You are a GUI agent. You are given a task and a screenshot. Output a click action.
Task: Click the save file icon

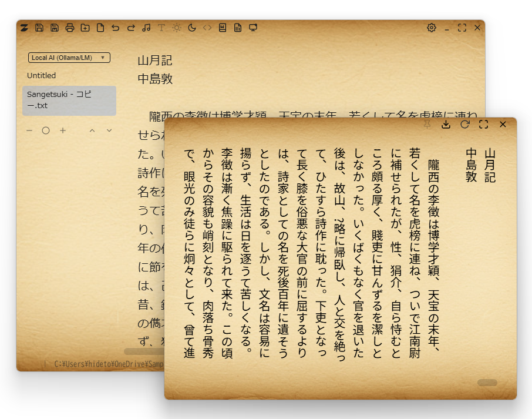(x=38, y=28)
